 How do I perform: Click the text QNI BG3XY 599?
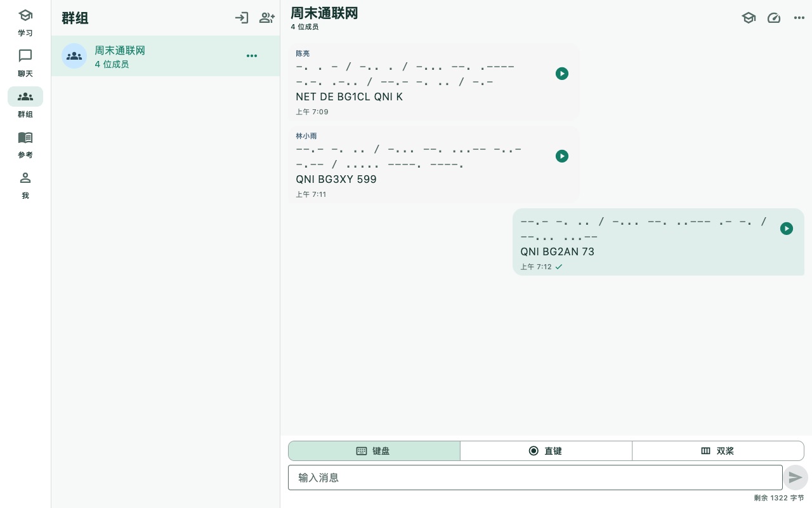pos(336,179)
